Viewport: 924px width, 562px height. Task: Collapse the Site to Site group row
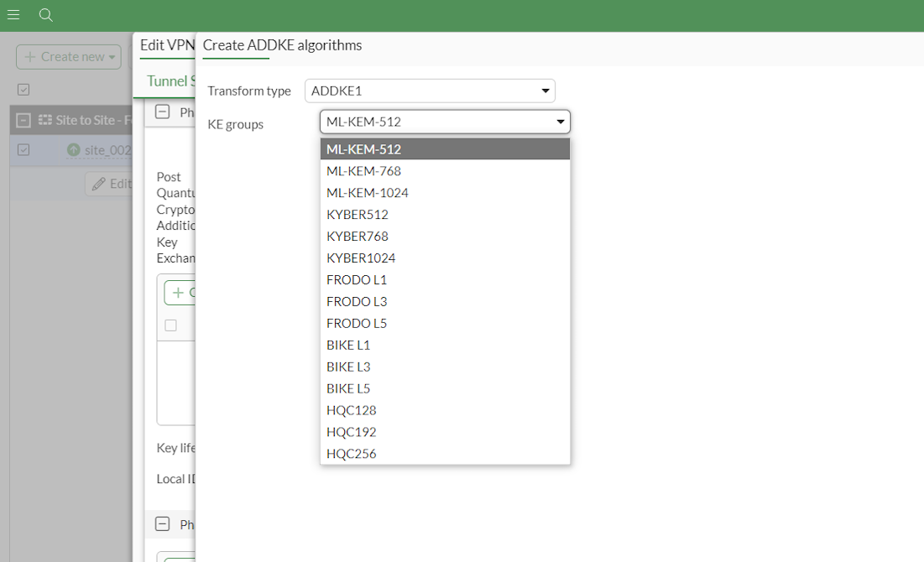24,119
